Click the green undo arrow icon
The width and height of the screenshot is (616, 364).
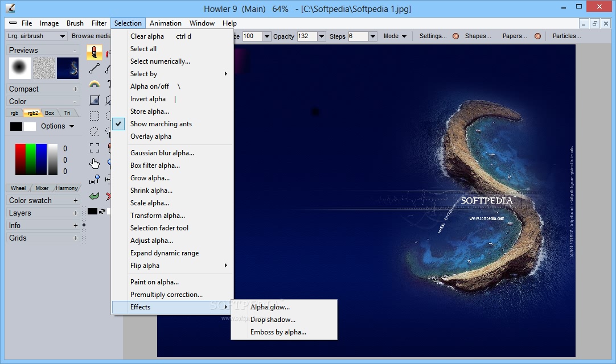pos(95,196)
